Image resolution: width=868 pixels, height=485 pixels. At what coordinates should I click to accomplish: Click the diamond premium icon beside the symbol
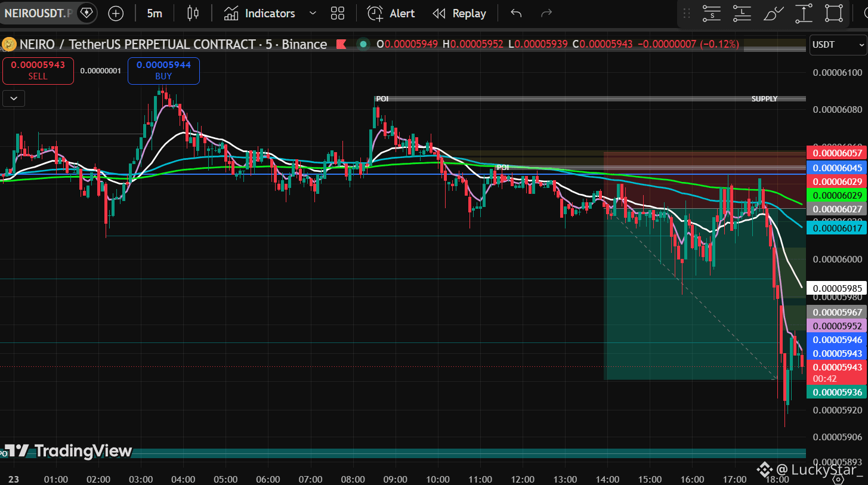[x=87, y=13]
